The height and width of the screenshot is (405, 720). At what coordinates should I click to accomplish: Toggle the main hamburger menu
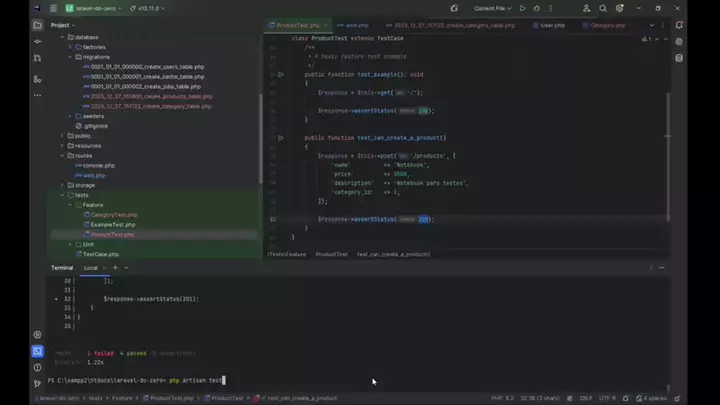[53, 8]
